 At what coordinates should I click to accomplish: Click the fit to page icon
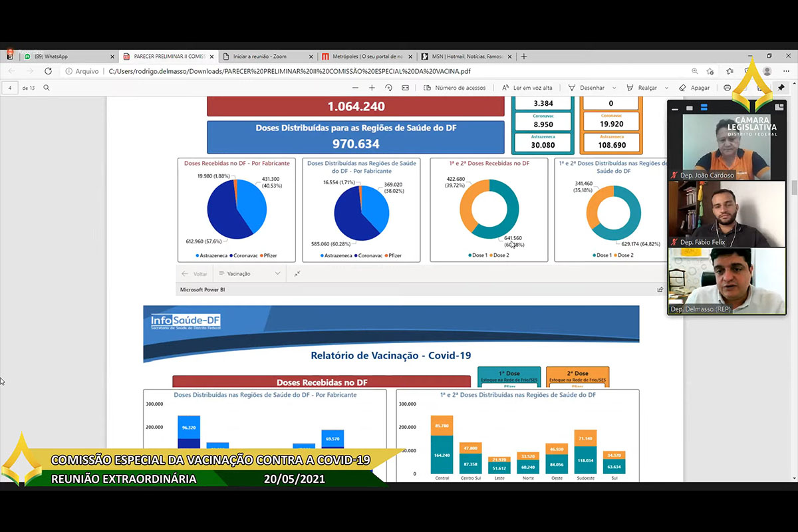tap(406, 88)
